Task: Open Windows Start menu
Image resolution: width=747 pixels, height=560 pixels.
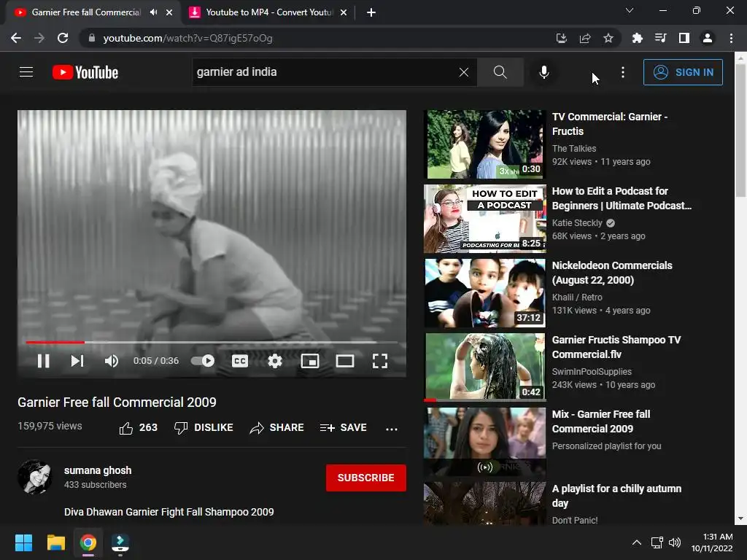Action: (23, 542)
